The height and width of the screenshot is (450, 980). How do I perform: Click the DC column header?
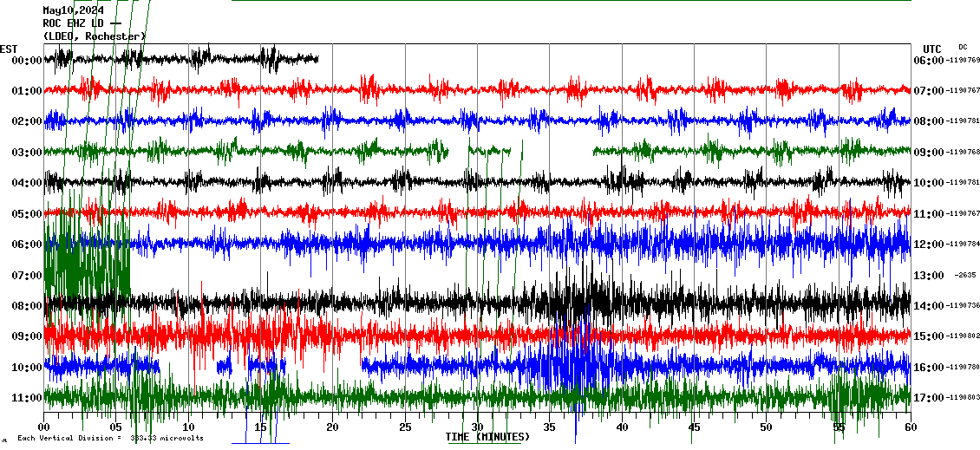pyautogui.click(x=963, y=47)
